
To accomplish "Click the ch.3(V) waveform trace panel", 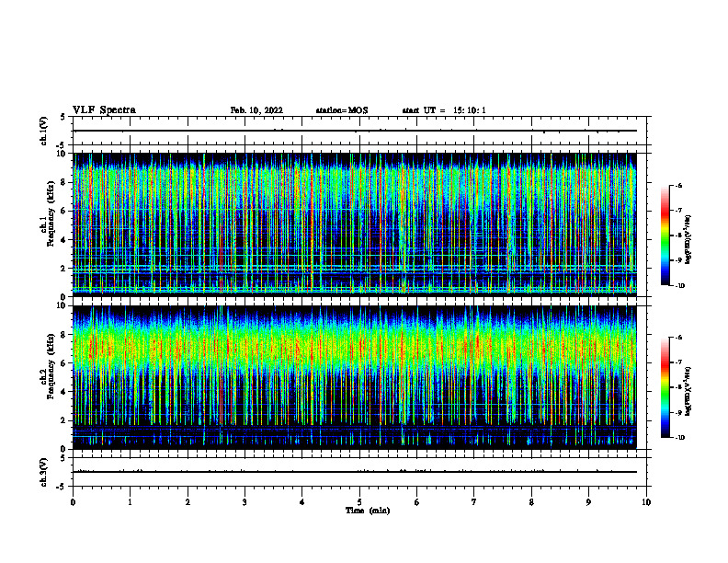I will 359,472.
